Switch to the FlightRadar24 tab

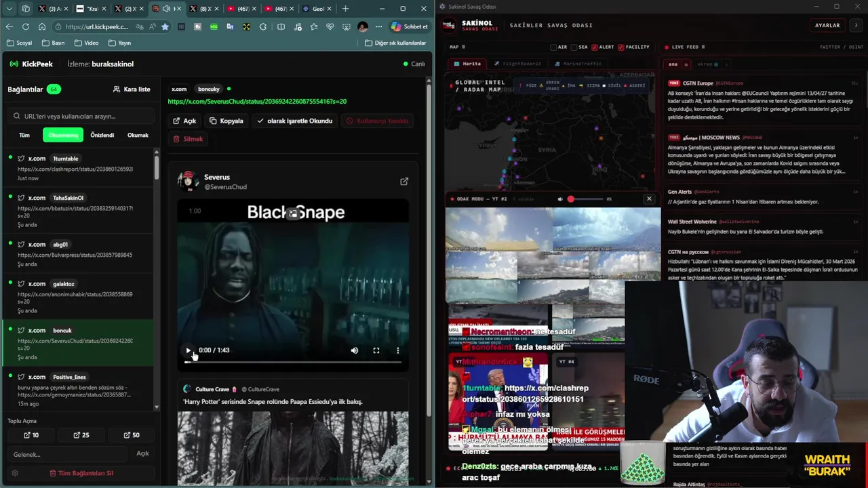517,64
